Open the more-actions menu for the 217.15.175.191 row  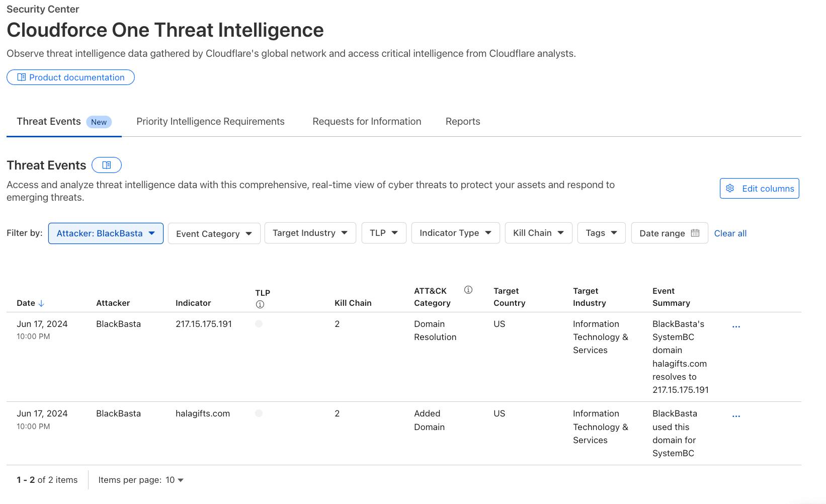736,326
